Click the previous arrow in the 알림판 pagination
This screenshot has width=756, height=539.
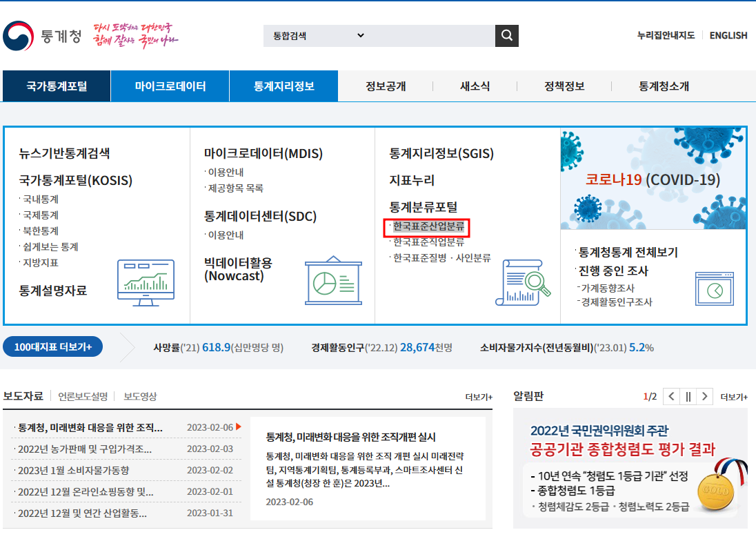(x=671, y=396)
